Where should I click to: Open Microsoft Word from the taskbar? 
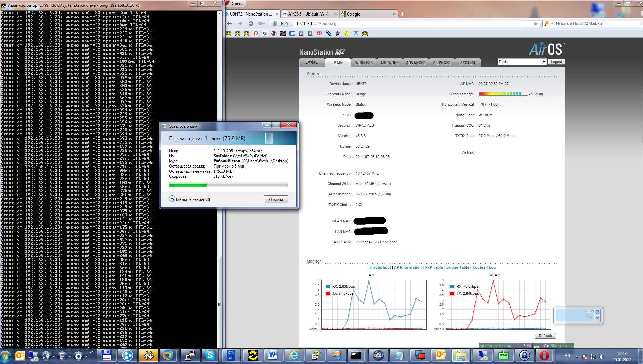(x=273, y=355)
